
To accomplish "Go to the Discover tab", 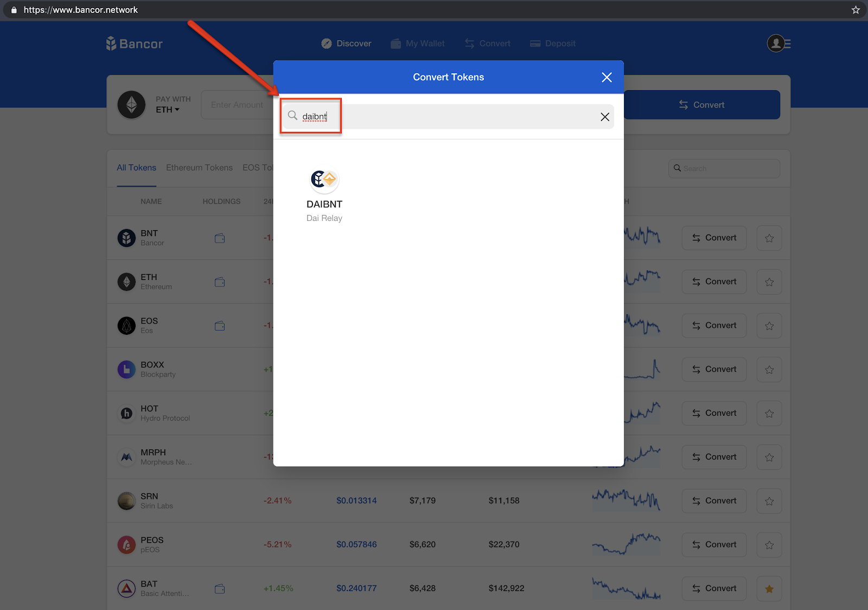I will 346,43.
